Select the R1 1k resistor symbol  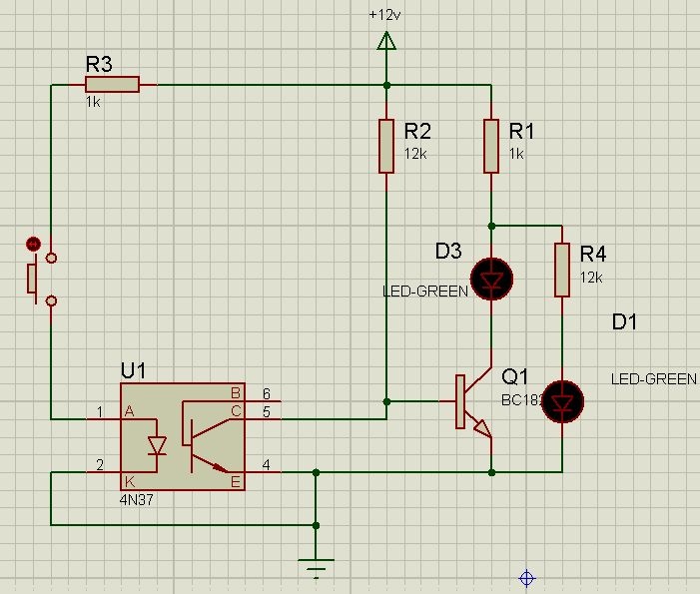pos(490,147)
